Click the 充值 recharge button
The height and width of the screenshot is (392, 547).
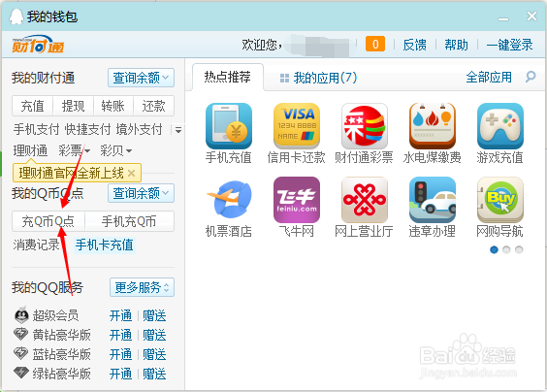32,106
